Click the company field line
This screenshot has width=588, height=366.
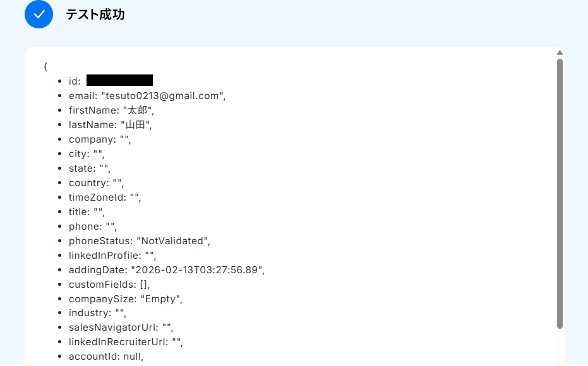coord(100,139)
